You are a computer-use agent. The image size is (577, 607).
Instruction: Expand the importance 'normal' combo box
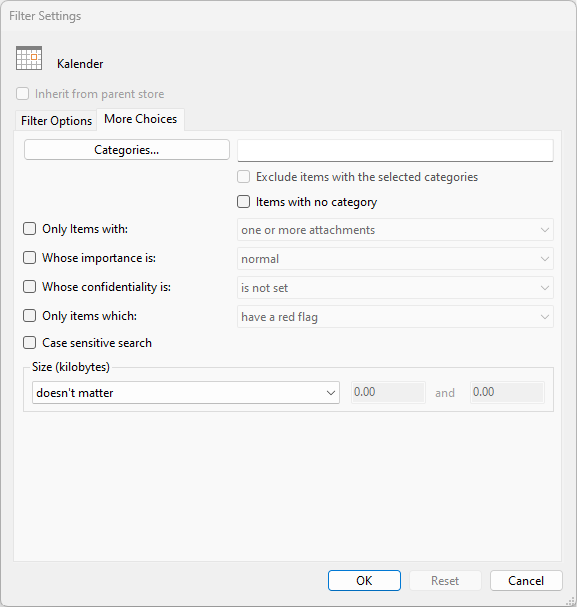[x=395, y=259]
